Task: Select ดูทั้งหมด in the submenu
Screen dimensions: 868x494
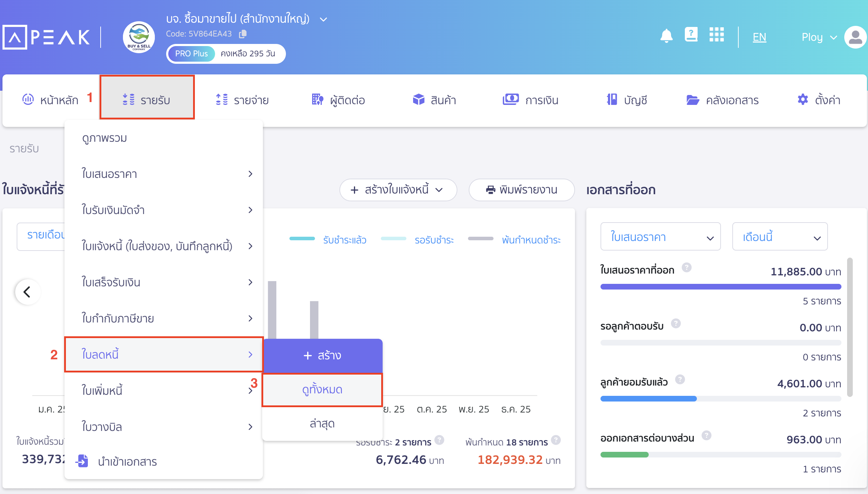Action: click(x=322, y=389)
